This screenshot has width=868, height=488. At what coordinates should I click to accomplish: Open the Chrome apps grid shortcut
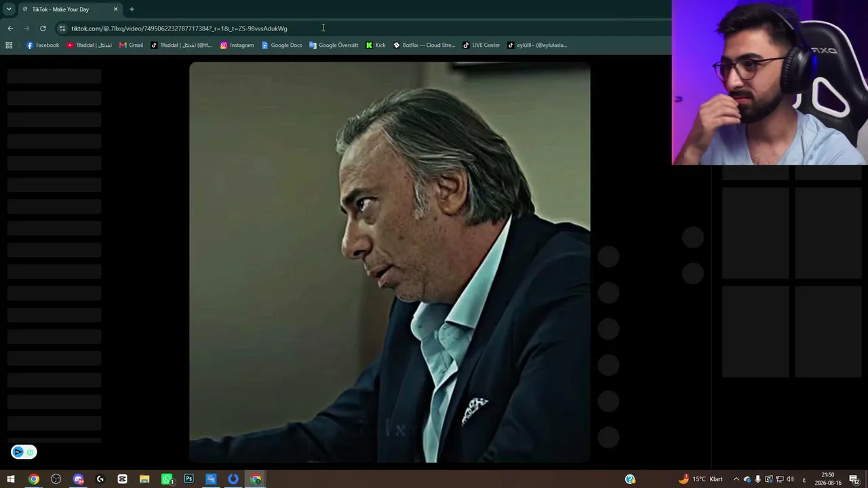coord(9,45)
